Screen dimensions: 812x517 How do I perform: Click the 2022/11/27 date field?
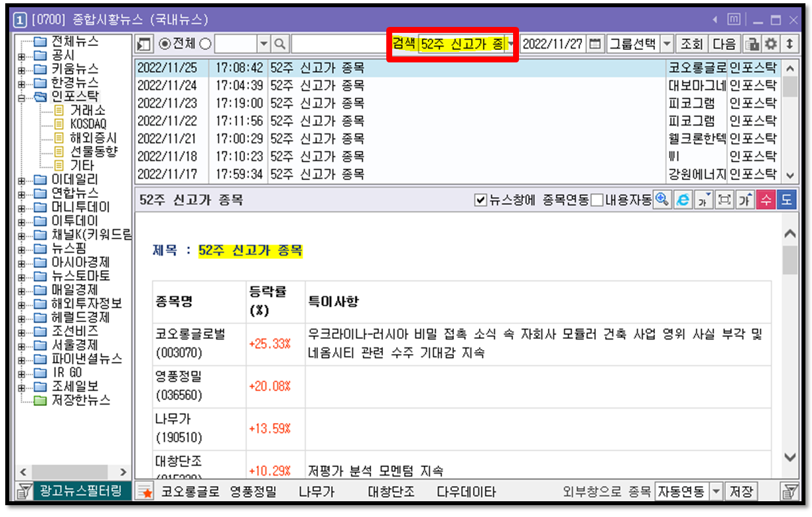(x=553, y=44)
